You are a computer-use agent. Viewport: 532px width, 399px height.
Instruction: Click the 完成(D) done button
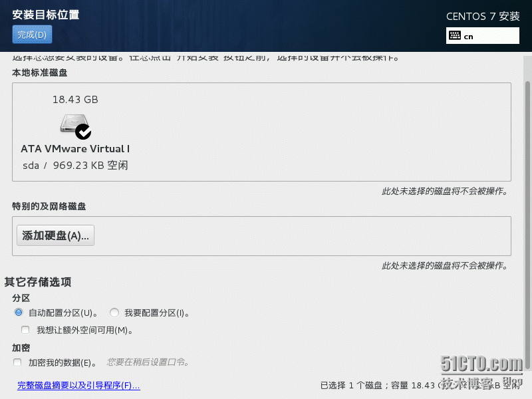32,35
